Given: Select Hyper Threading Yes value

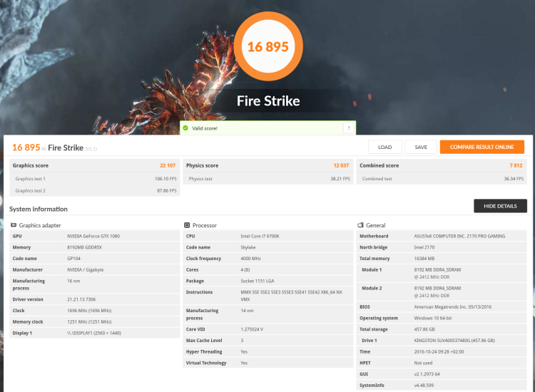Looking at the screenshot, I should click(x=244, y=352).
